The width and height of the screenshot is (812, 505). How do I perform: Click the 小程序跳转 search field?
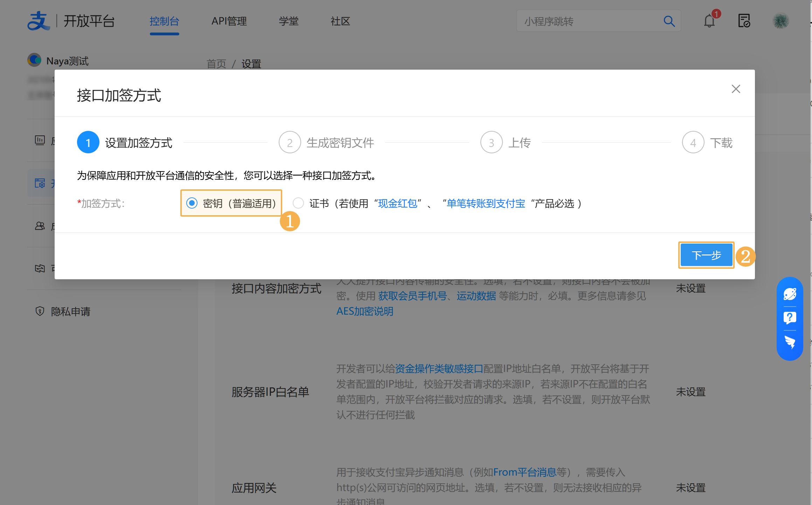pos(588,21)
